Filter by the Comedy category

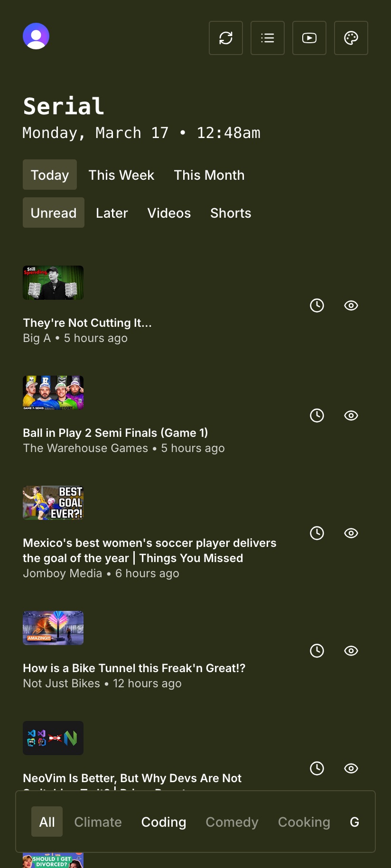tap(232, 822)
